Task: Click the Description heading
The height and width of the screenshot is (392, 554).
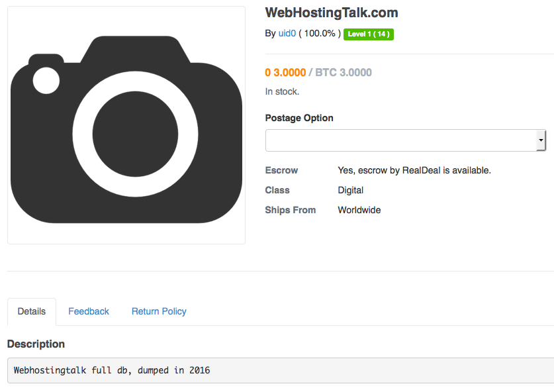Action: pos(36,344)
